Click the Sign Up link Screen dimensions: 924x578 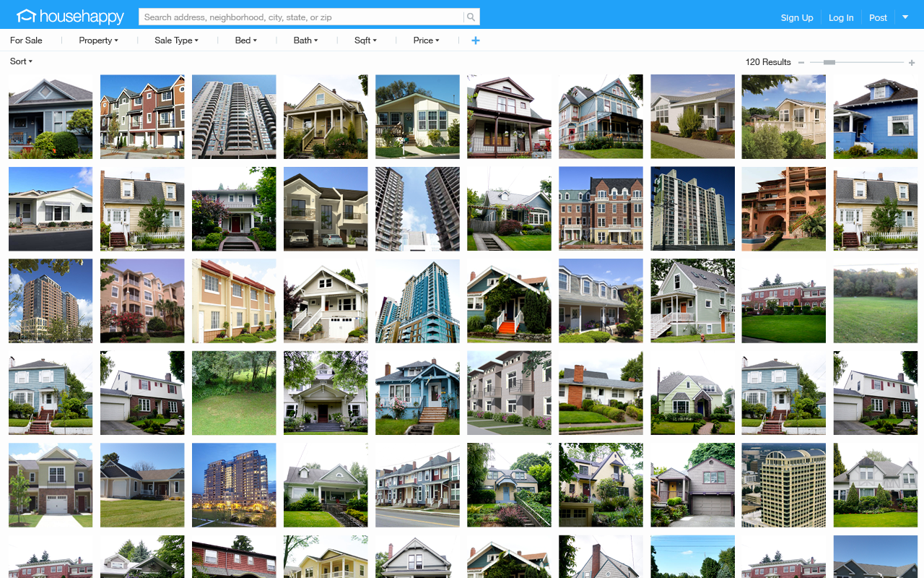point(796,17)
